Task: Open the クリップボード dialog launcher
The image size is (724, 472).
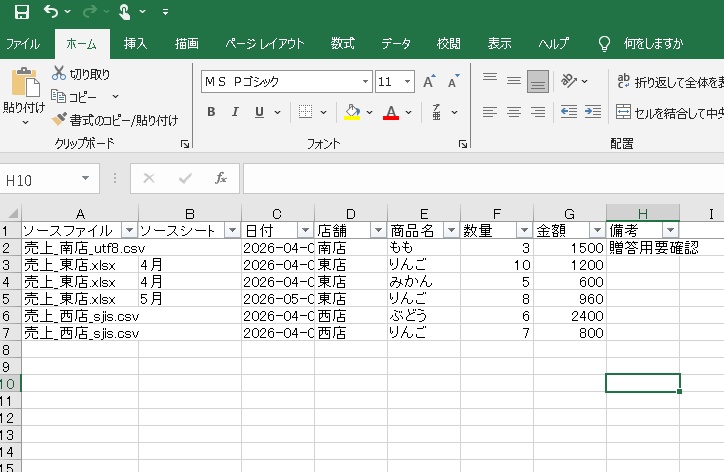Action: point(185,145)
